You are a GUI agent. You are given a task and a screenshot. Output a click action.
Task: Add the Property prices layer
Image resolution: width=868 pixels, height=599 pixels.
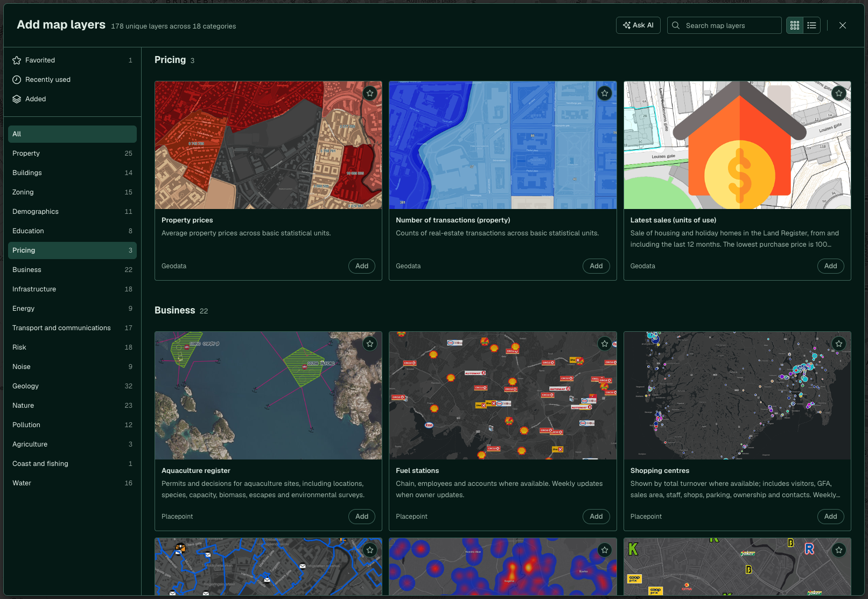[x=362, y=266]
